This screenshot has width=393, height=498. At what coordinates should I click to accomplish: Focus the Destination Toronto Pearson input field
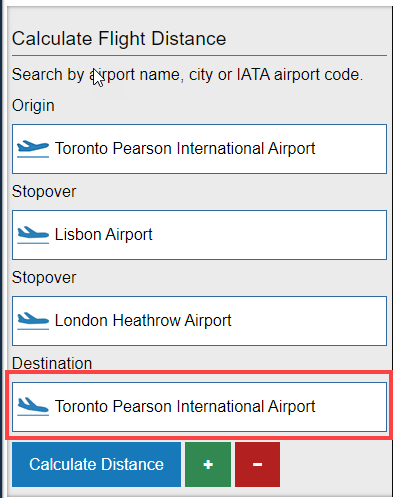(x=199, y=407)
